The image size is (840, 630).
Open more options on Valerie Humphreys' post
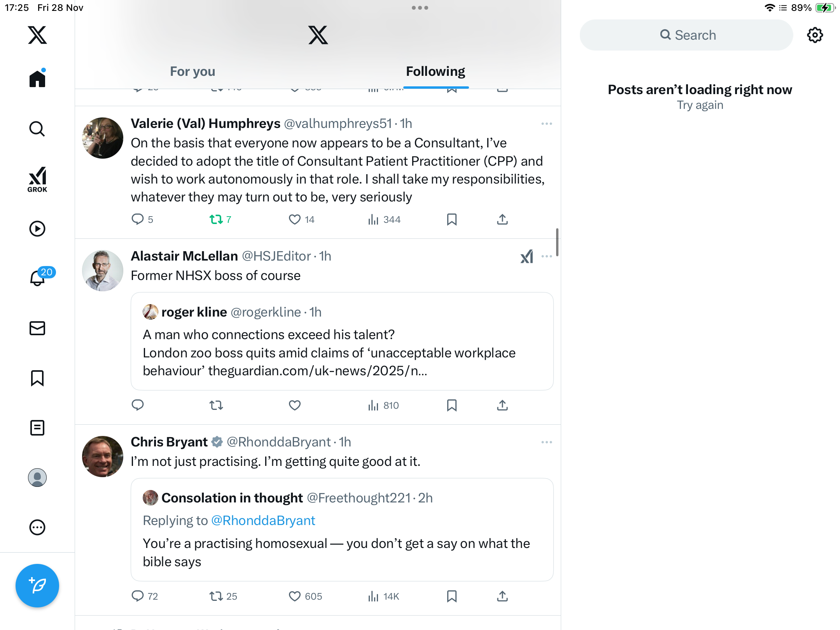coord(546,124)
